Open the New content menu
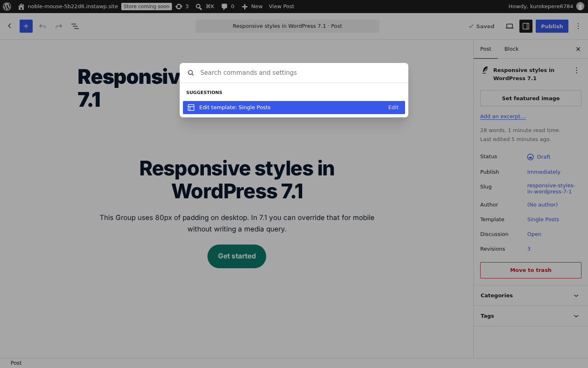The height and width of the screenshot is (368, 588). point(252,7)
